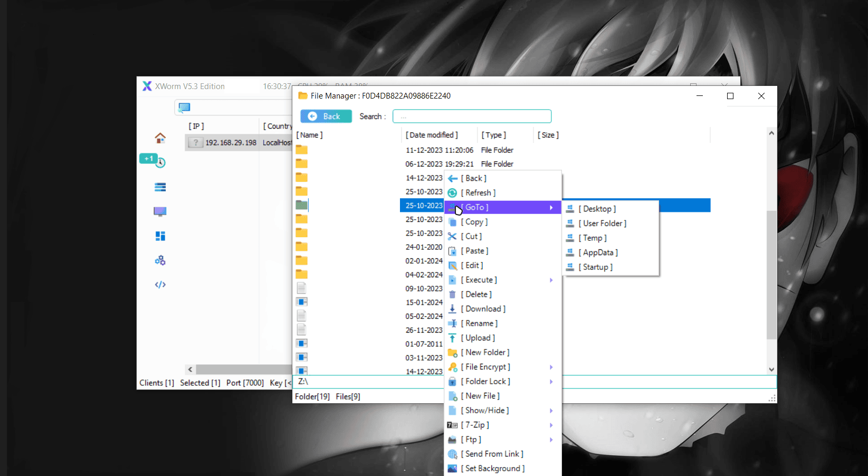Click the Refresh icon in context menu
The height and width of the screenshot is (476, 868).
click(x=453, y=193)
